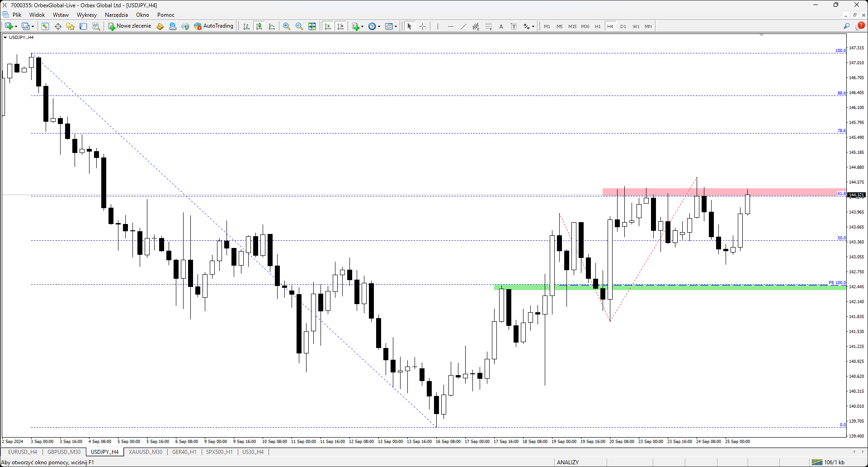Switch timeframe to M15
The height and width of the screenshot is (467, 868).
[572, 26]
